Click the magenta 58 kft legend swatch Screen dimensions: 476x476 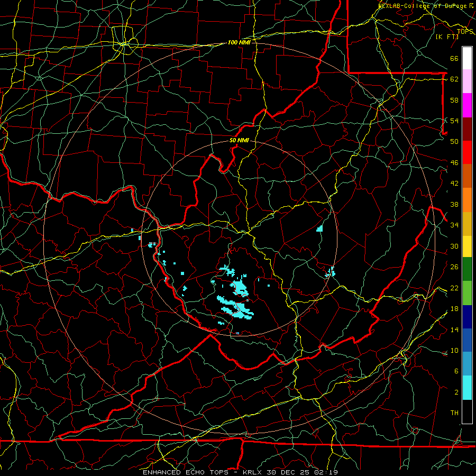pos(467,105)
